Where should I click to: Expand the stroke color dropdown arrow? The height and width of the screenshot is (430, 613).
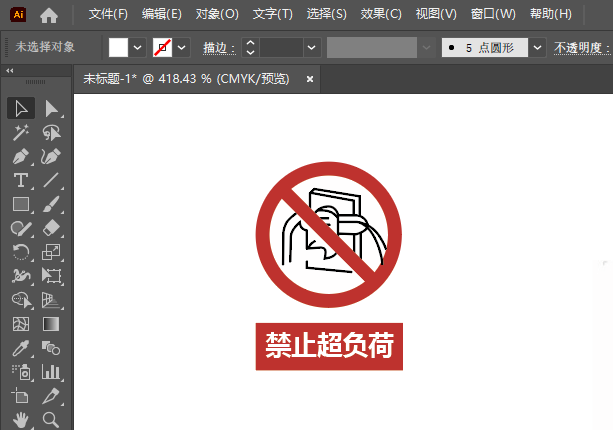tap(181, 48)
